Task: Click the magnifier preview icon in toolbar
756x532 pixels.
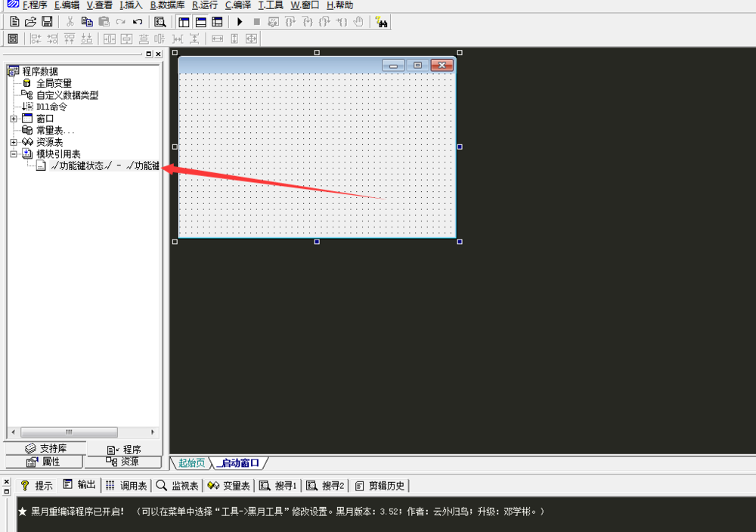Action: click(160, 22)
